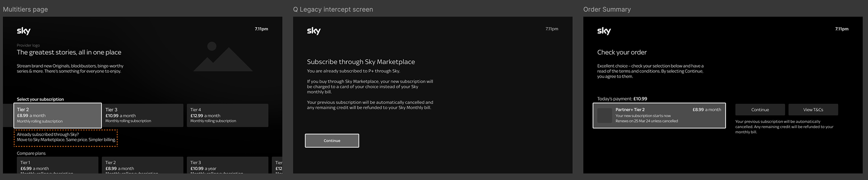The image size is (868, 180).
Task: Click 7.11pm clock on Legacy intercept screen
Action: click(552, 29)
